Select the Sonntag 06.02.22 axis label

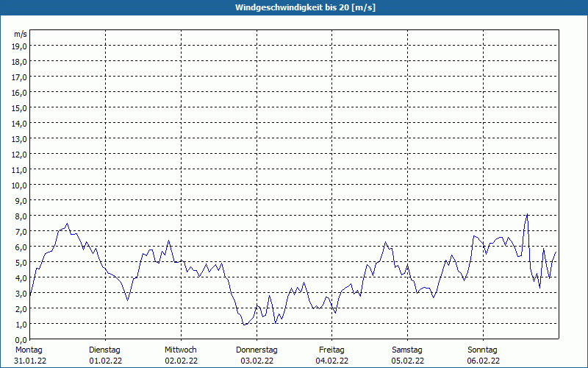[x=483, y=355]
